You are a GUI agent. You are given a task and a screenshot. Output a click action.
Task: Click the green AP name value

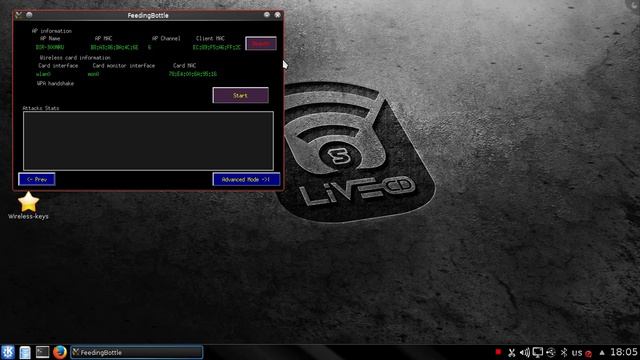(x=49, y=47)
